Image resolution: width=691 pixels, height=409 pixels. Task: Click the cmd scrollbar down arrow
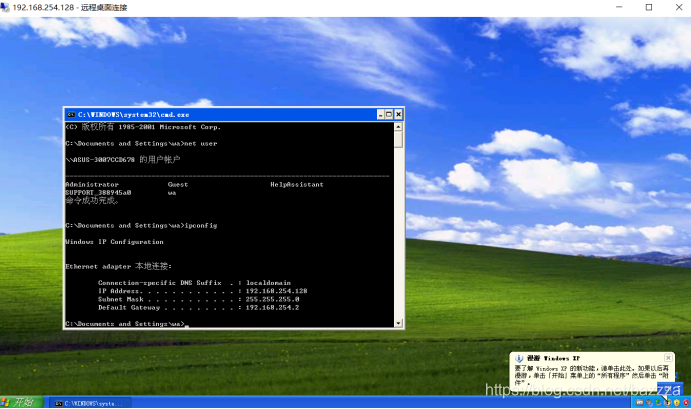tap(398, 323)
